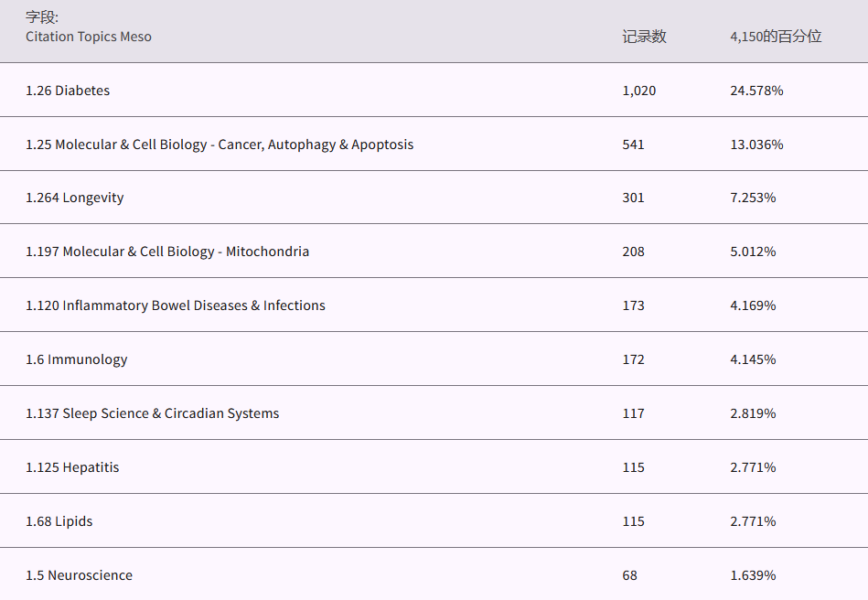
Task: Select the 301 record count for Longevity
Action: pyautogui.click(x=633, y=198)
